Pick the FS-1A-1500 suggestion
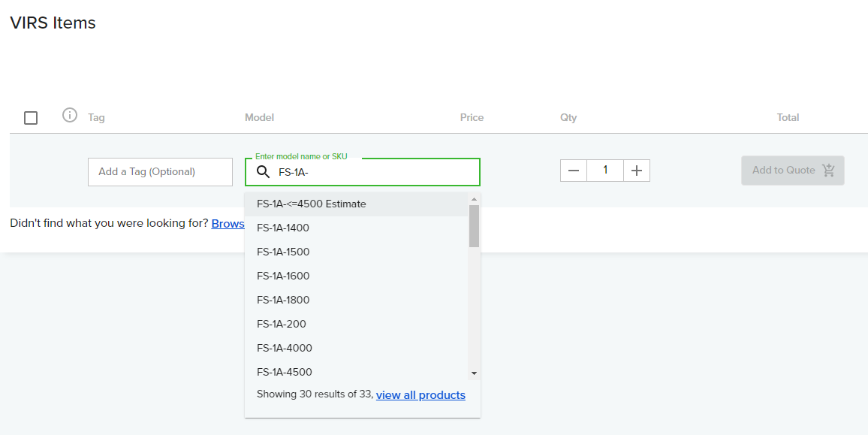 coord(283,252)
